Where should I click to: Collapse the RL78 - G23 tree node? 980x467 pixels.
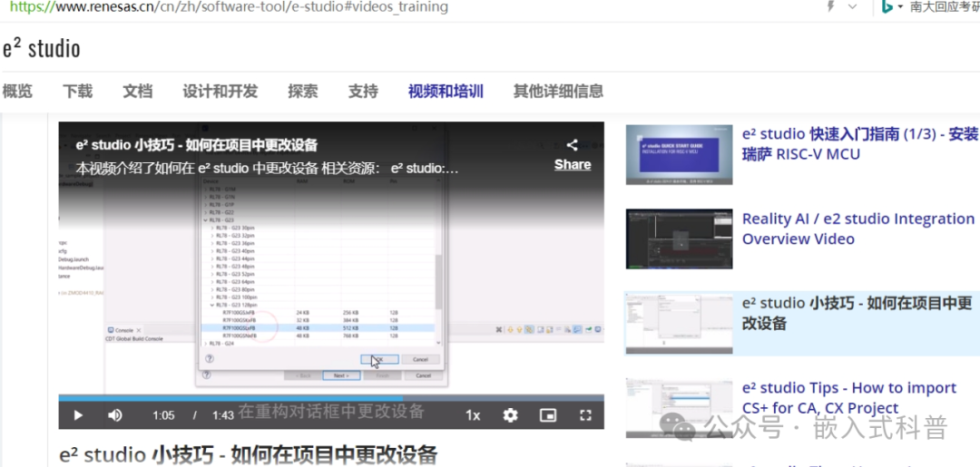coord(206,219)
